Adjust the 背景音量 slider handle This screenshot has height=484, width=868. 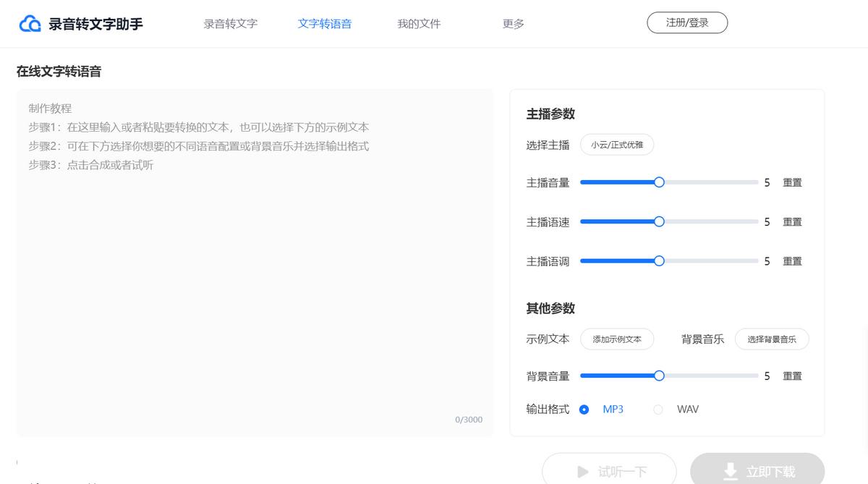(x=658, y=375)
